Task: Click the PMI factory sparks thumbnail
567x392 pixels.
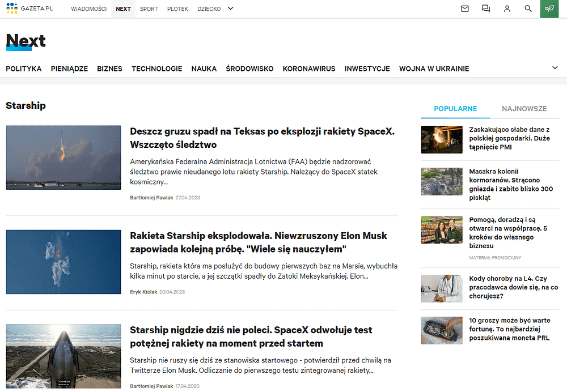Action: coord(442,139)
